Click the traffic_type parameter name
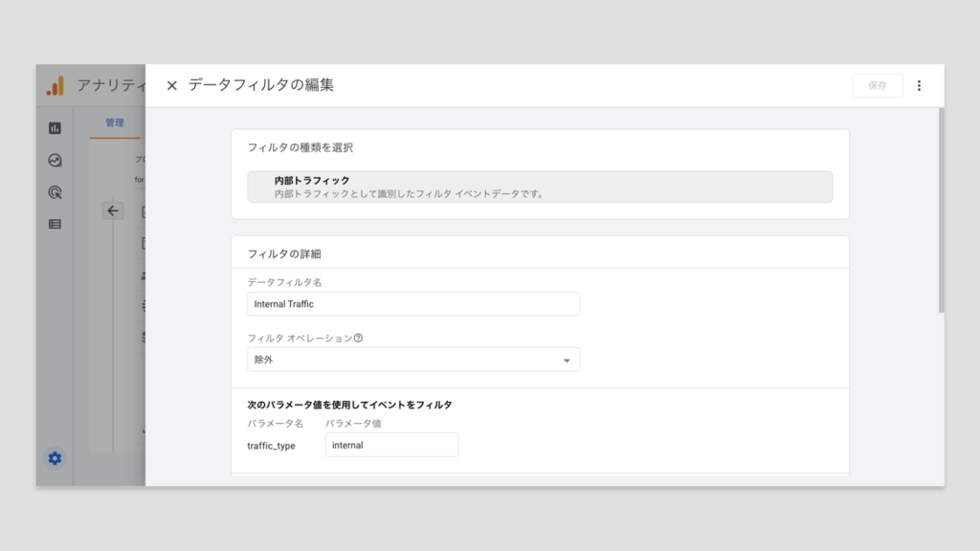The width and height of the screenshot is (980, 551). point(271,446)
